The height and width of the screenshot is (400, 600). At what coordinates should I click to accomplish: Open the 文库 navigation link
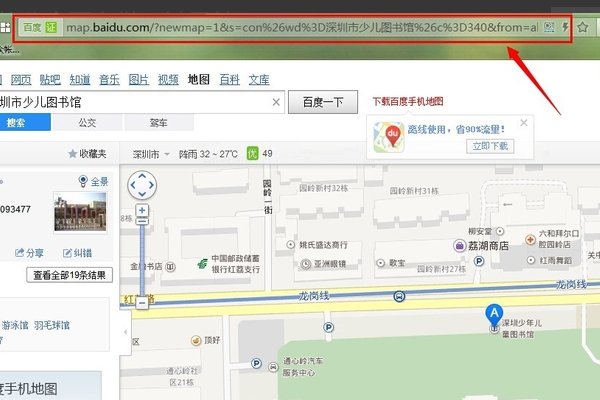pos(259,80)
